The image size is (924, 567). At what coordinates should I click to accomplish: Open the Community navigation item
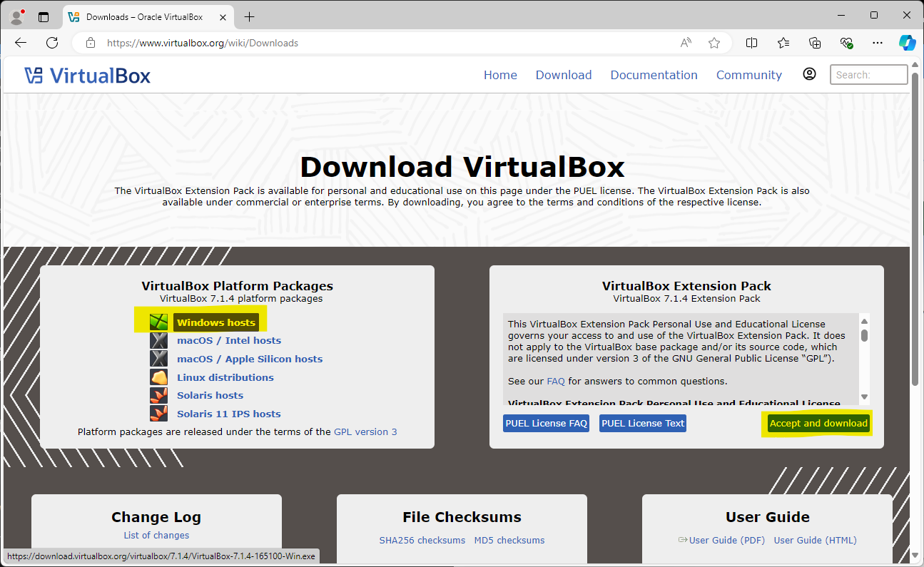pyautogui.click(x=748, y=74)
